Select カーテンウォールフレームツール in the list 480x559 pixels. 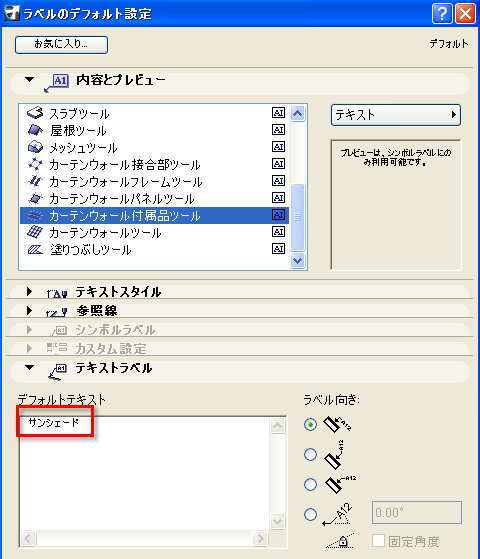(x=154, y=181)
